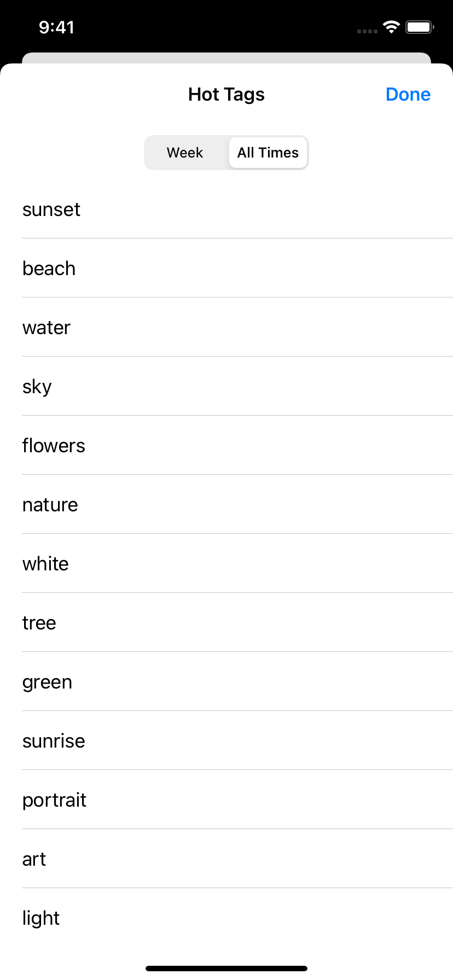This screenshot has height=980, width=453.
Task: Tap the Done button
Action: coord(408,95)
